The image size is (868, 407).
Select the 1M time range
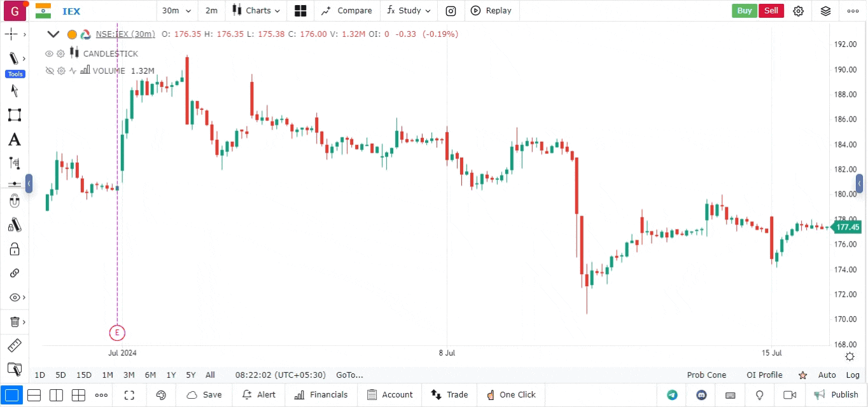(x=108, y=375)
